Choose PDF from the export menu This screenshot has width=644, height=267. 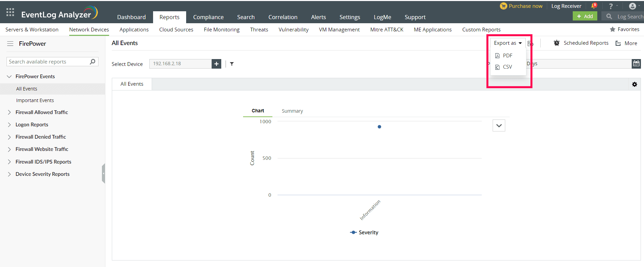coord(508,56)
